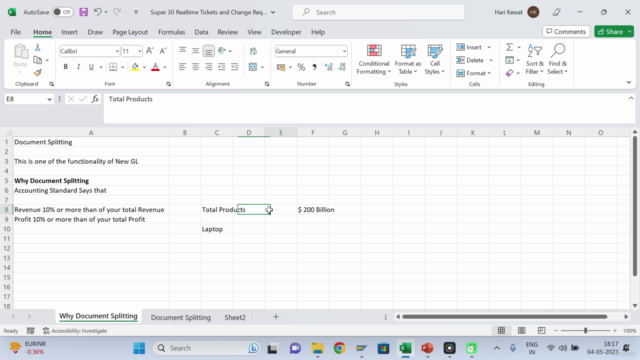
Task: Click the Undo arrow icon
Action: pyautogui.click(x=97, y=12)
